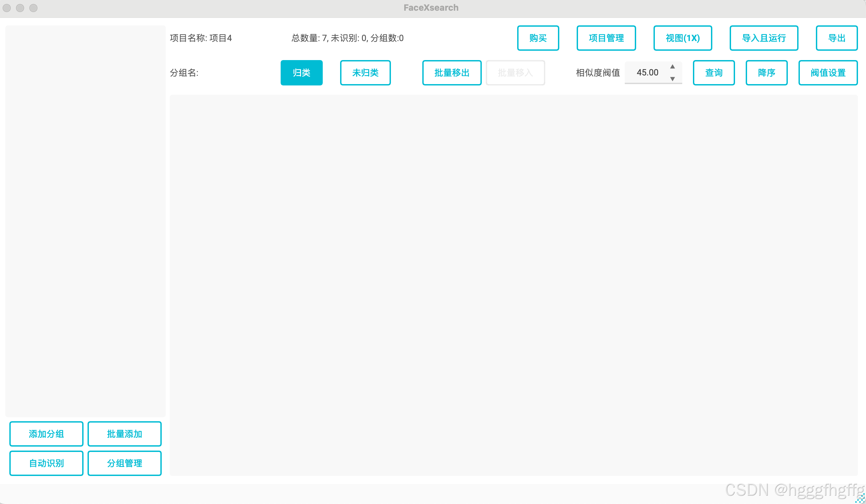Increase similarity threshold with up arrow
The height and width of the screenshot is (504, 866).
pos(672,67)
